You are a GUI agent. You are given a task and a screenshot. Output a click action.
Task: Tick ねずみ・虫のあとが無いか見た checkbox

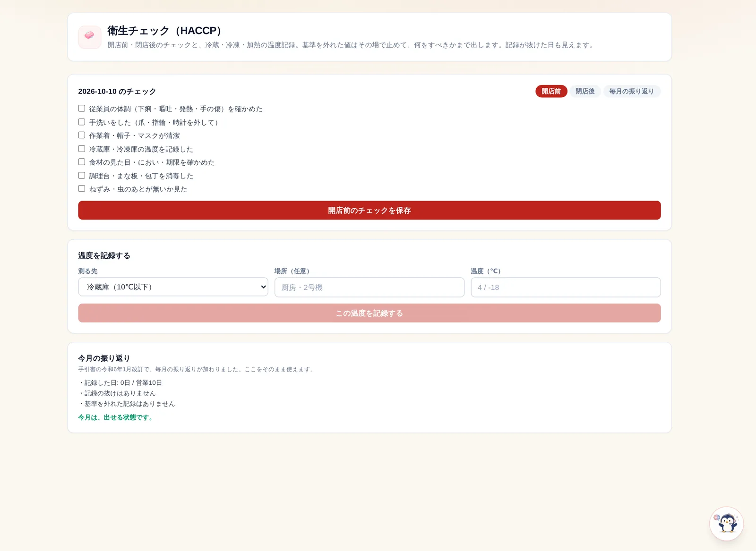pyautogui.click(x=82, y=189)
